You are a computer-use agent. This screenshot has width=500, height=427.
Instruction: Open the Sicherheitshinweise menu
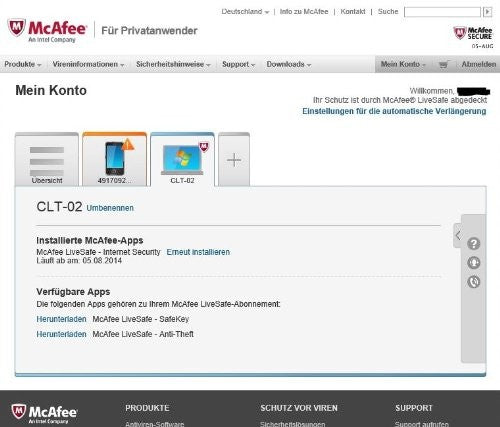[x=173, y=64]
